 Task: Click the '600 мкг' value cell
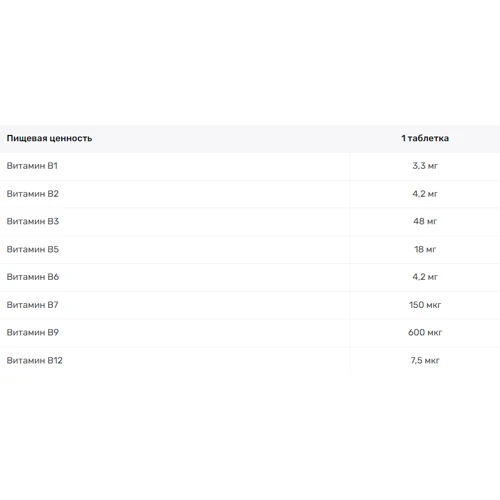pos(425,332)
